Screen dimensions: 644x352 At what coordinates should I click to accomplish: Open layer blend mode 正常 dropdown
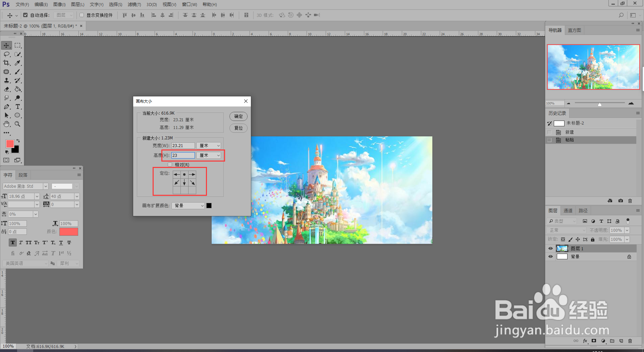pyautogui.click(x=567, y=230)
